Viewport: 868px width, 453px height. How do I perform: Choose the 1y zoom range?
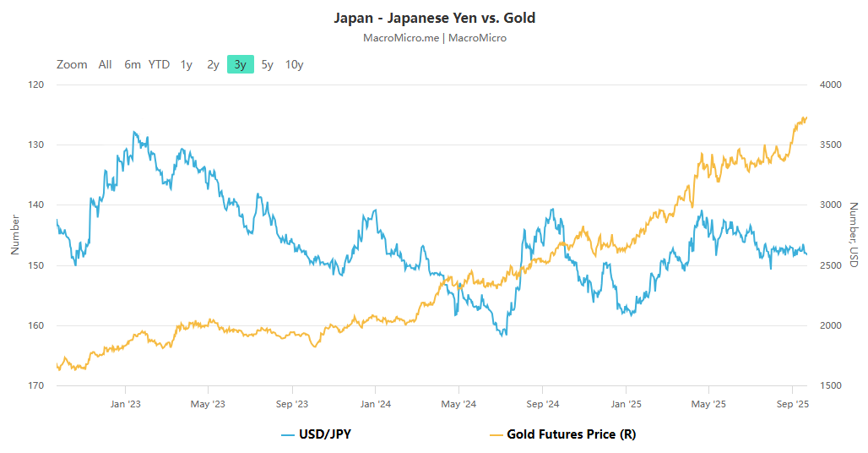187,64
